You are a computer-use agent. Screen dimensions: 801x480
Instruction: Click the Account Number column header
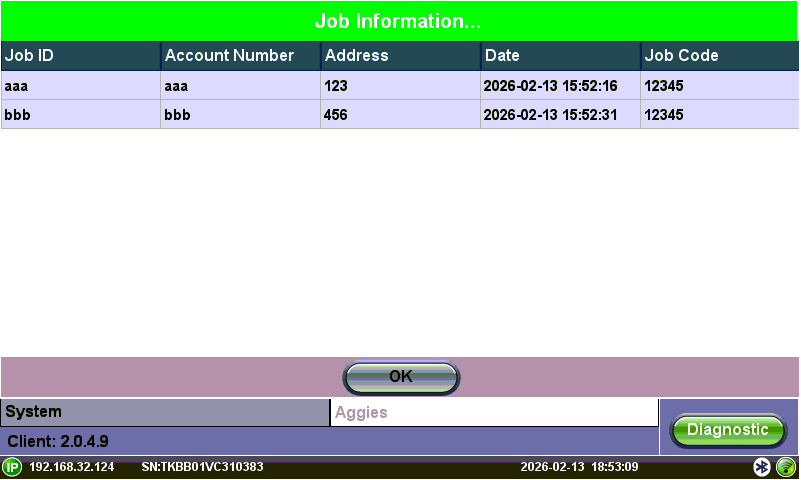pos(240,56)
